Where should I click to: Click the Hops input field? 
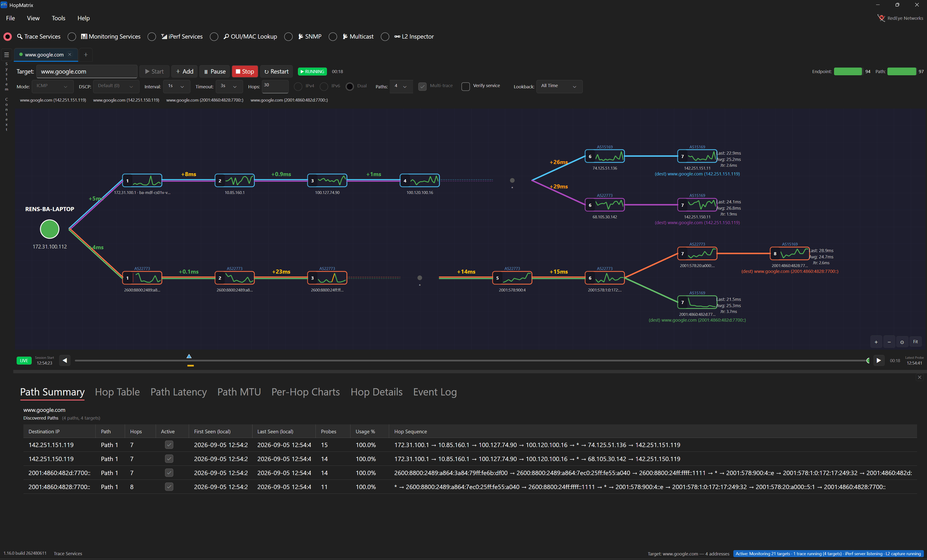point(275,86)
